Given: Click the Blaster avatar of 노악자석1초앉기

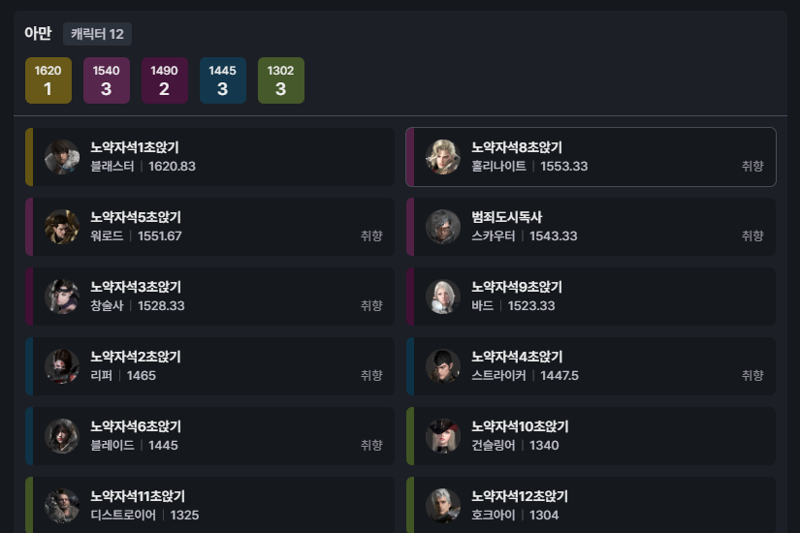Looking at the screenshot, I should click(62, 157).
